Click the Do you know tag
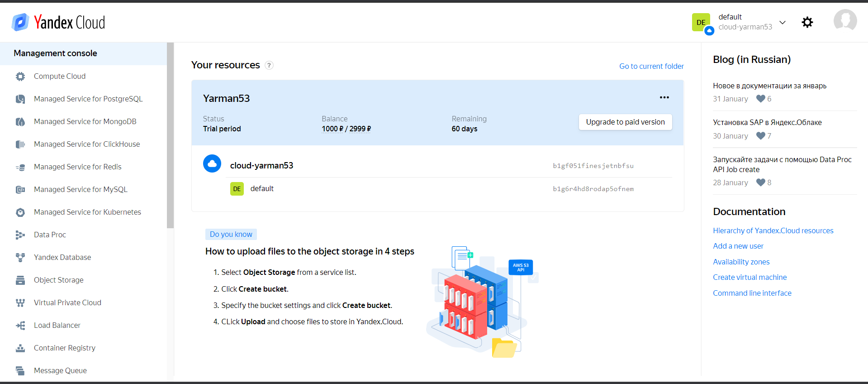The width and height of the screenshot is (868, 384). (231, 234)
